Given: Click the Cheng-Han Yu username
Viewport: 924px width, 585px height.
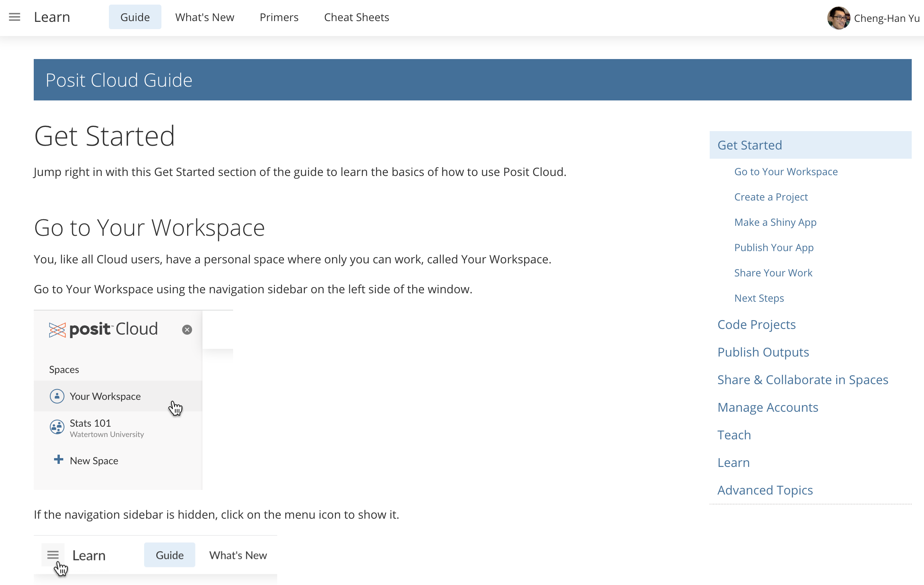Looking at the screenshot, I should [886, 18].
